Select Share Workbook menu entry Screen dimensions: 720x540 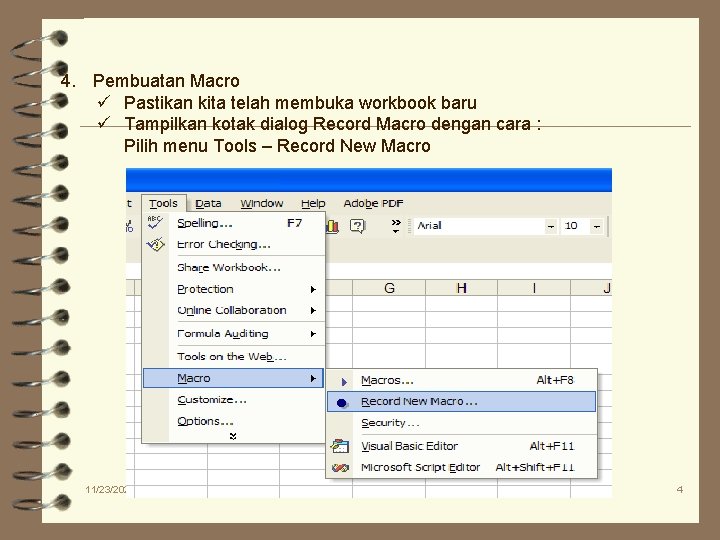(233, 268)
